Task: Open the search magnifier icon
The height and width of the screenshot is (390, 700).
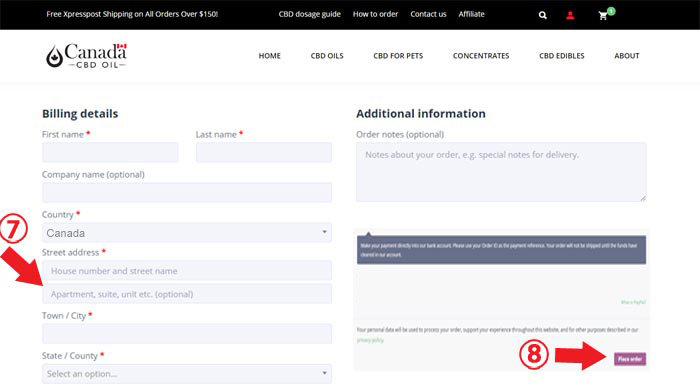Action: coord(542,15)
